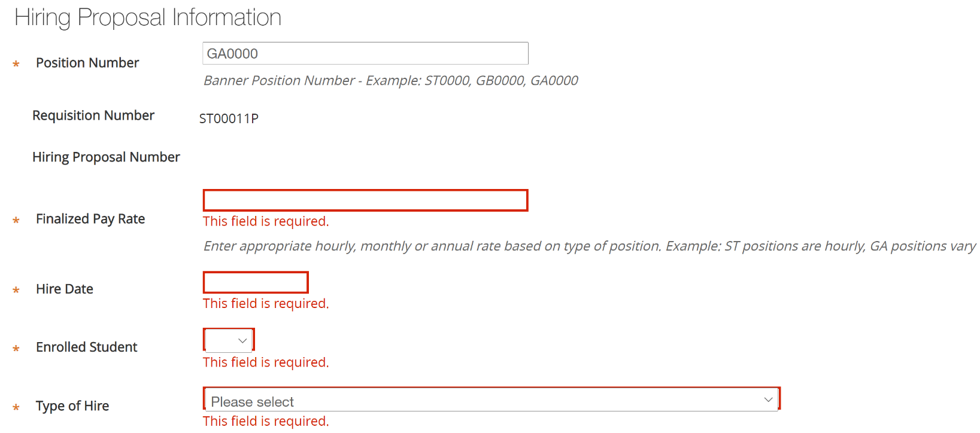Click the Hiring Proposal Information heading
This screenshot has height=433, width=980.
148,17
